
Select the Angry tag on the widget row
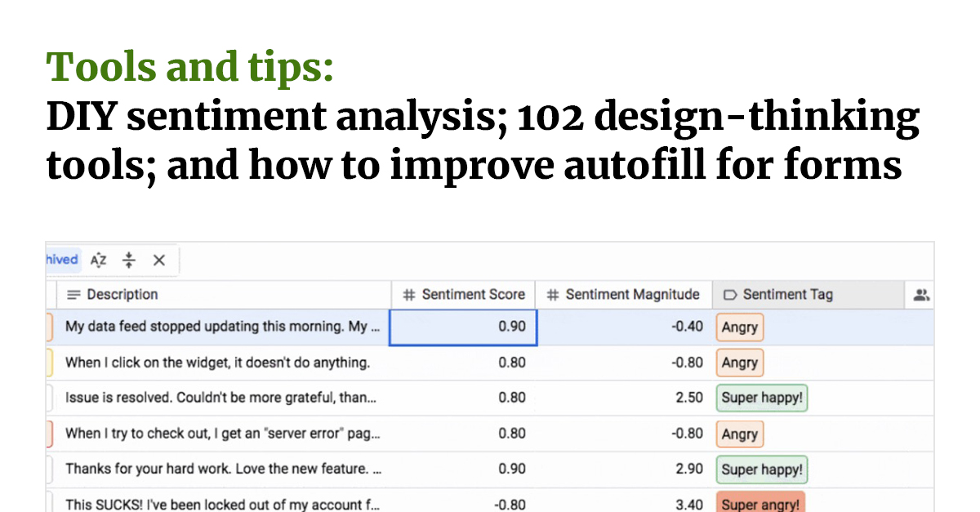point(739,362)
